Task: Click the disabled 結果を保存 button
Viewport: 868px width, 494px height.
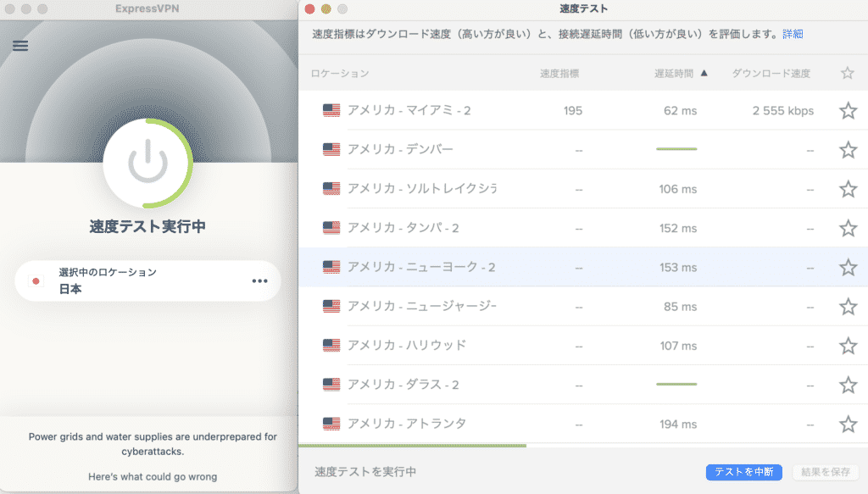Action: [x=826, y=472]
